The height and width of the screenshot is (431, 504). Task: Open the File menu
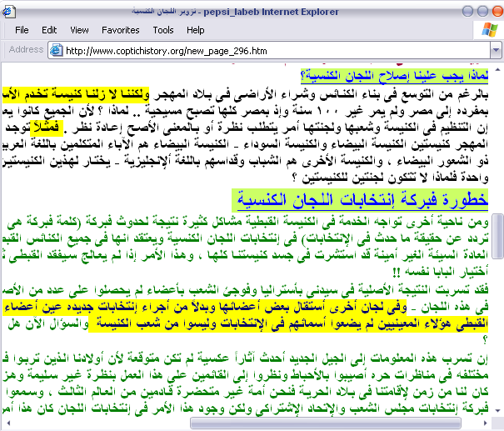(x=22, y=30)
